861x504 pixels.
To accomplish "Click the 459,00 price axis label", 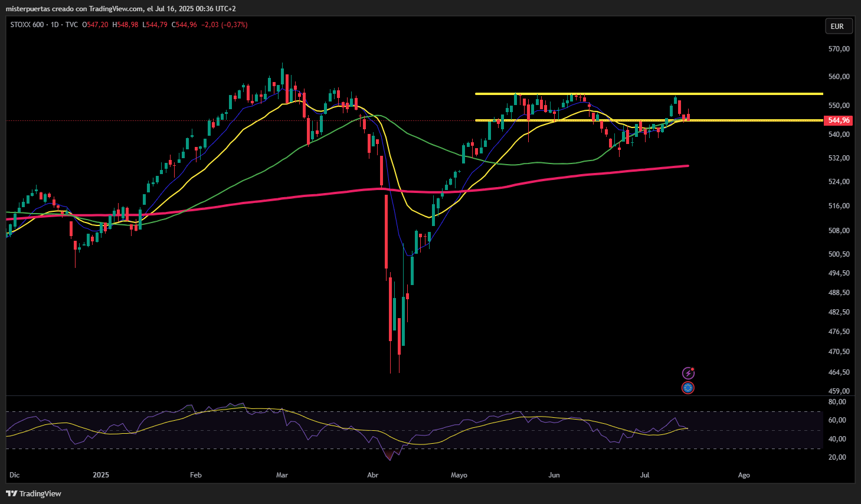I will [x=839, y=391].
